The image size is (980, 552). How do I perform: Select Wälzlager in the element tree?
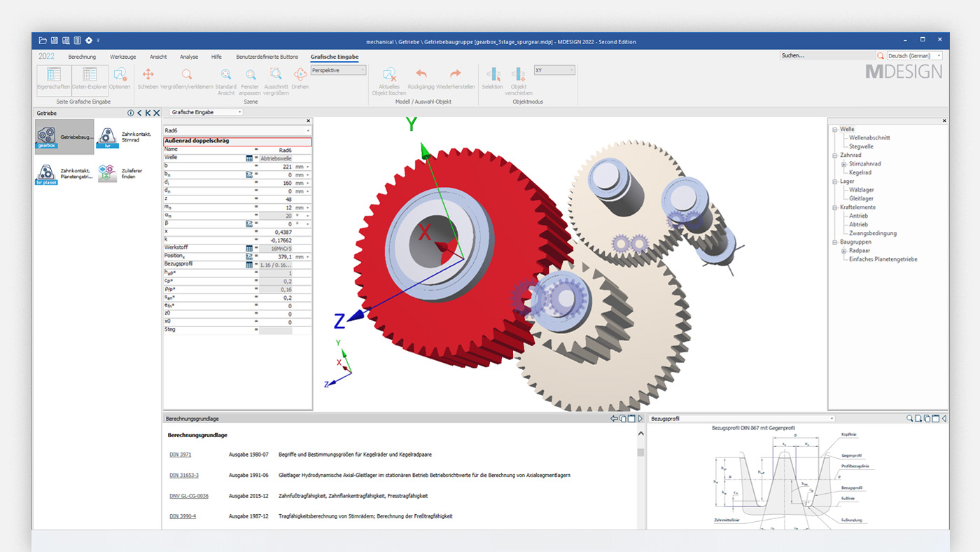coord(862,190)
